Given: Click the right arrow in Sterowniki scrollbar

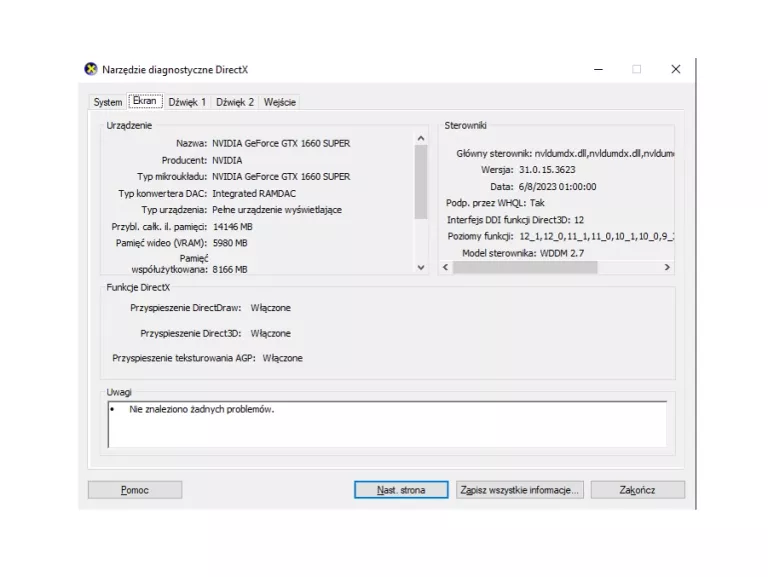Looking at the screenshot, I should click(x=667, y=268).
